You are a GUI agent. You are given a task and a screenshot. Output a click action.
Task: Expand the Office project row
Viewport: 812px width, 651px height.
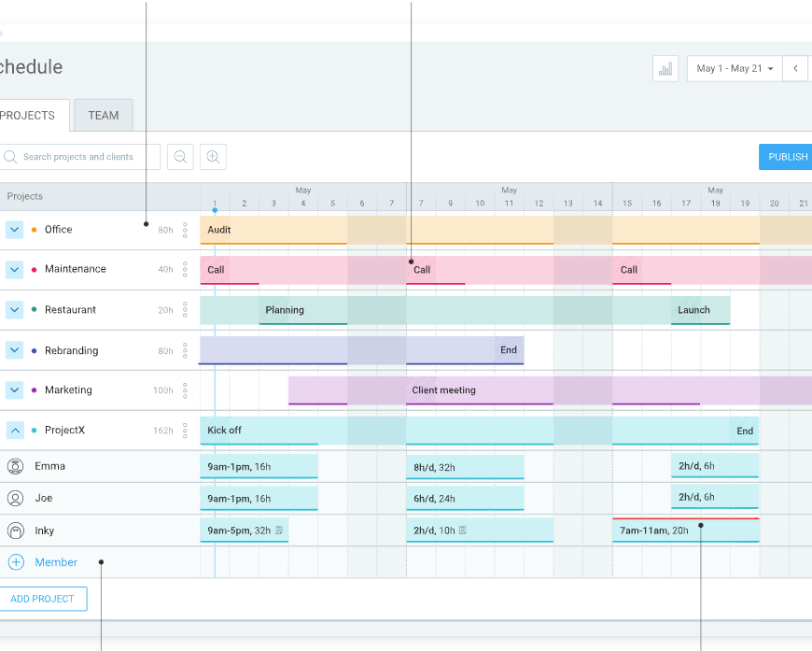[14, 230]
